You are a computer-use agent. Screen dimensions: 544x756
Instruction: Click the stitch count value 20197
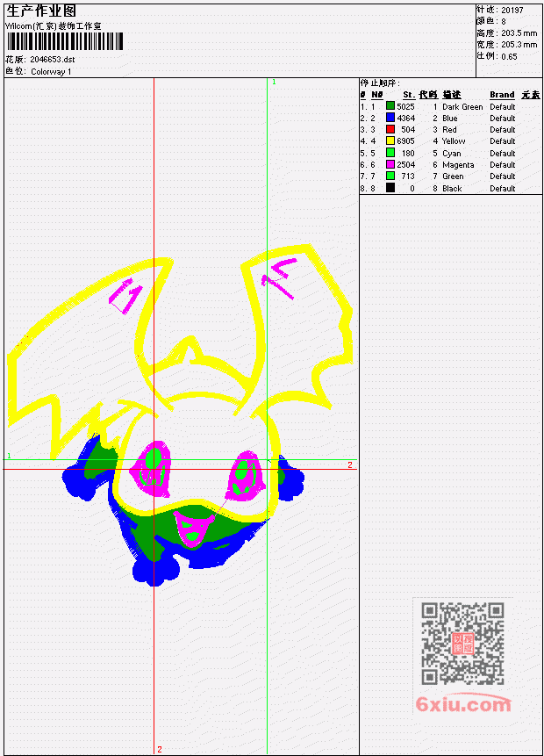pyautogui.click(x=512, y=10)
